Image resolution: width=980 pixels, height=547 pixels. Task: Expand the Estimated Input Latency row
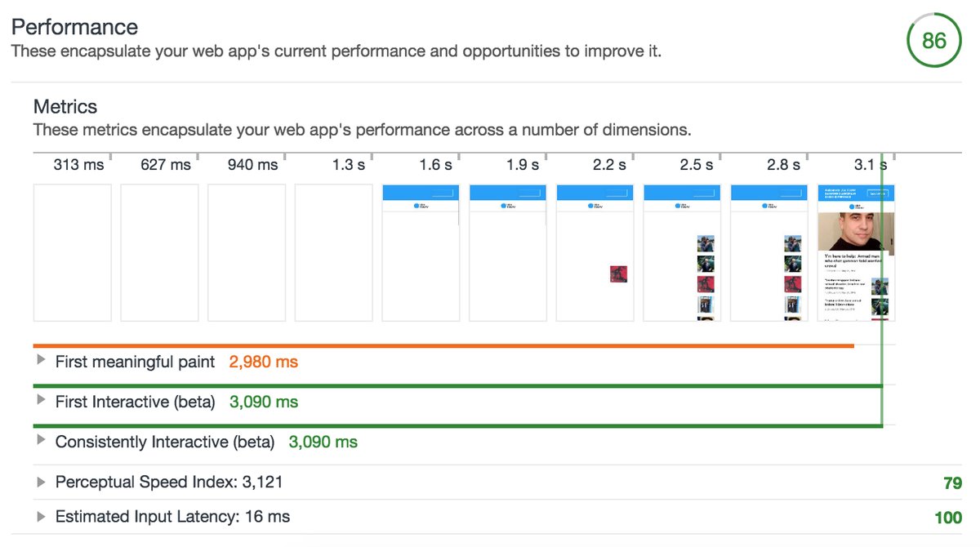42,516
